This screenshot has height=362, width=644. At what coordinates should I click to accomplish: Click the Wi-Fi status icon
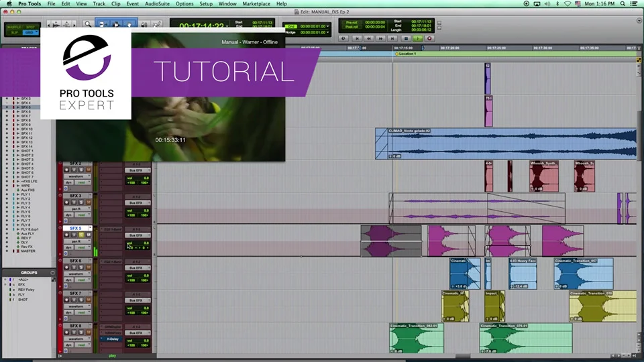tap(568, 4)
